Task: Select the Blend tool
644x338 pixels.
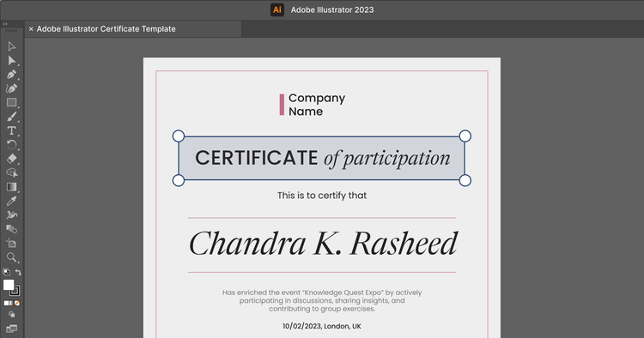Action: point(11,229)
